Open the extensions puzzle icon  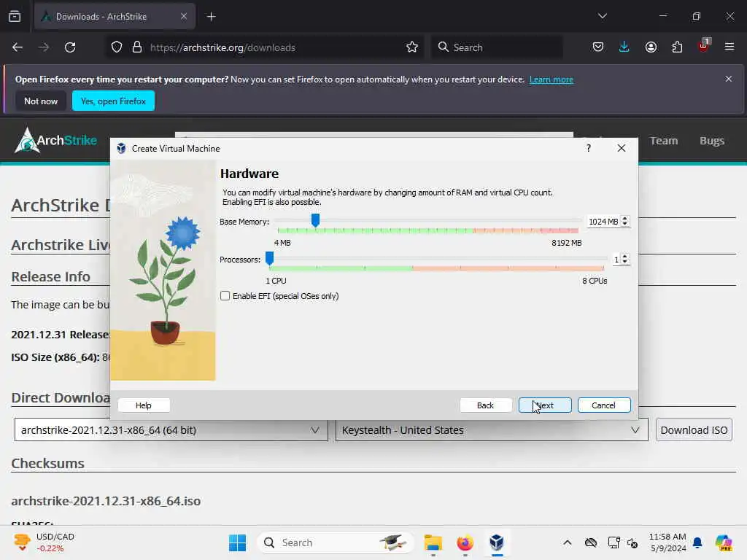[x=677, y=47]
